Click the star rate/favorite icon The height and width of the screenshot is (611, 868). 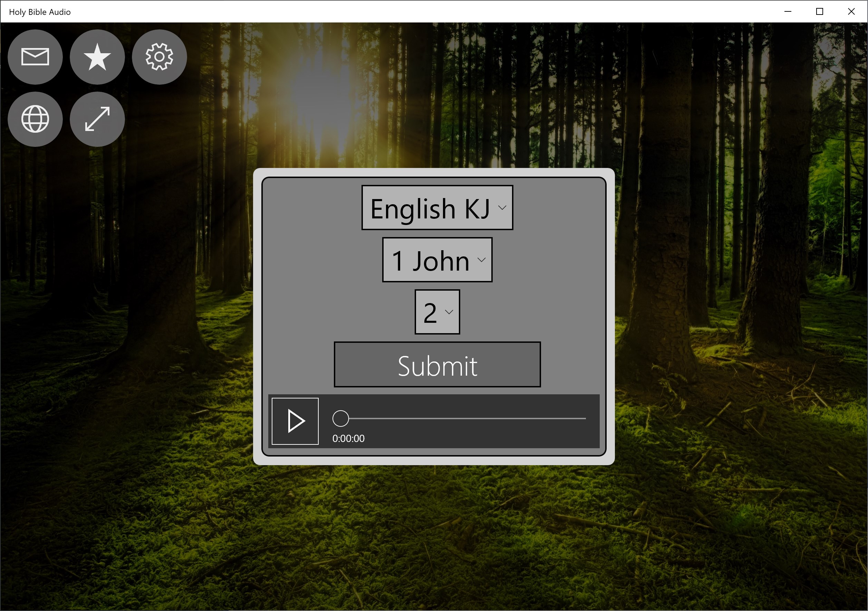(97, 57)
